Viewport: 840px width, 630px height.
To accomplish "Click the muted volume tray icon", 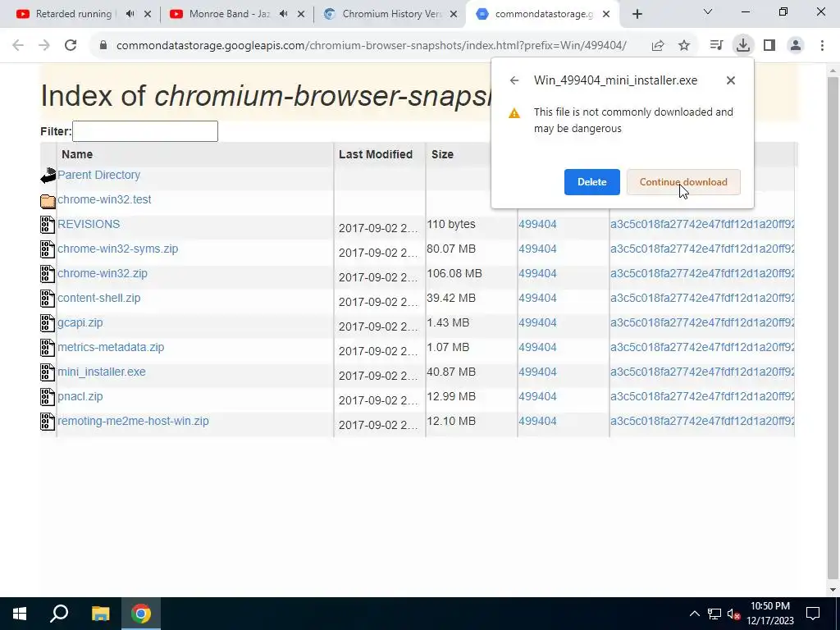I will [x=734, y=614].
